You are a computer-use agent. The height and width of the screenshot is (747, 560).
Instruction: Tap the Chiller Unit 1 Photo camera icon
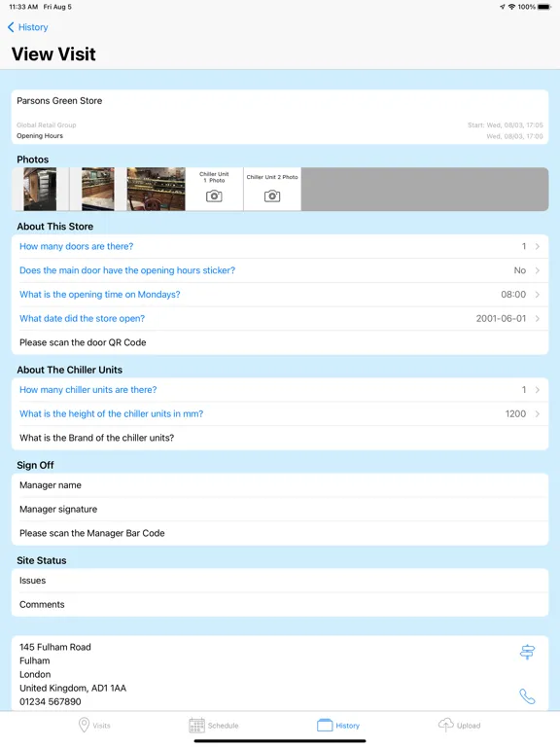[214, 196]
